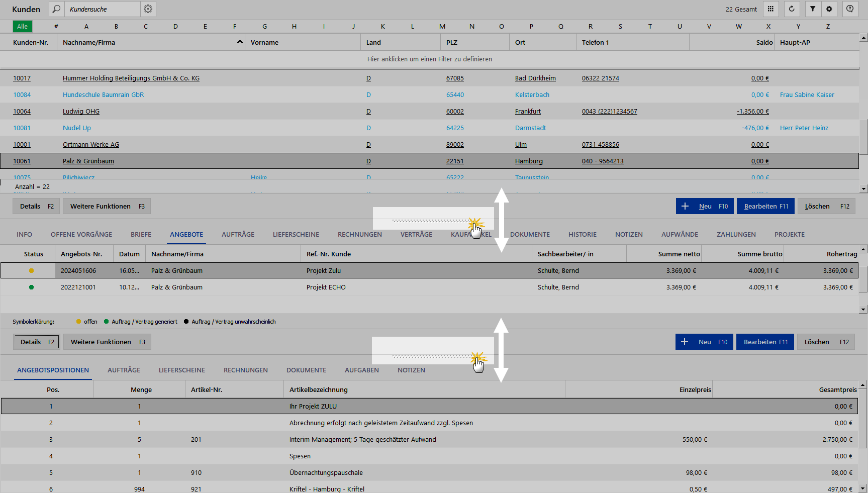Click upper Bearbeiten F11 button
The height and width of the screenshot is (493, 868).
click(x=766, y=206)
